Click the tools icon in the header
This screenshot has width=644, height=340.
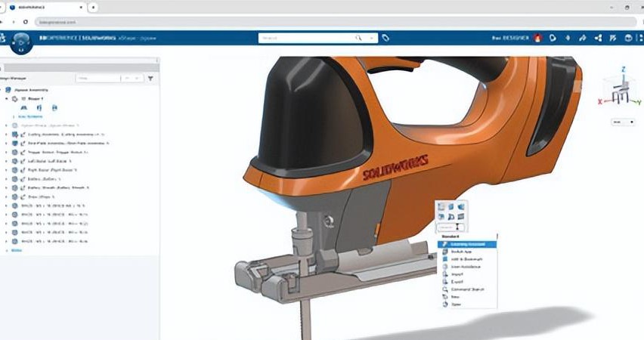pyautogui.click(x=613, y=38)
